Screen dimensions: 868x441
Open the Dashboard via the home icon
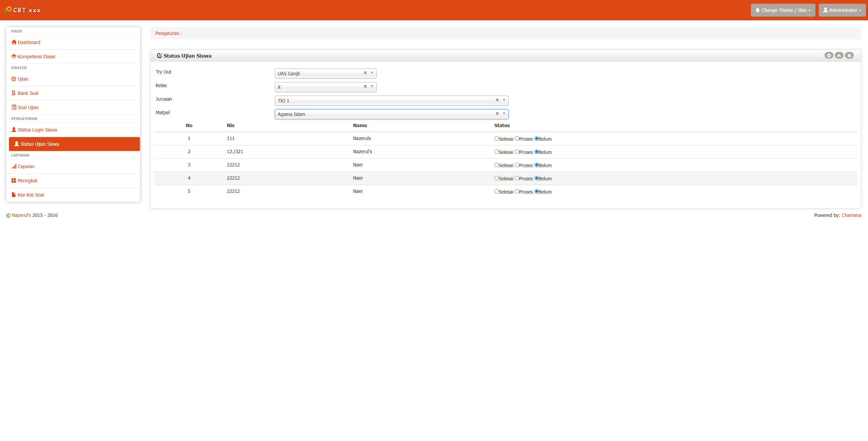14,42
